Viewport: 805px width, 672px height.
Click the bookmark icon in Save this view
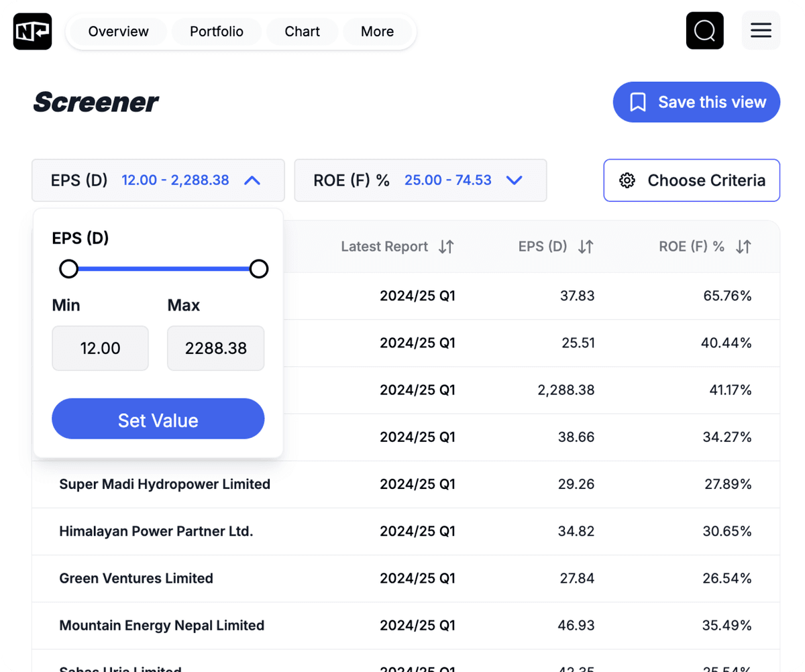click(638, 102)
